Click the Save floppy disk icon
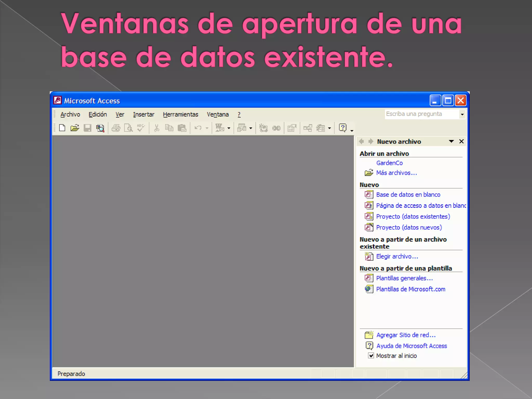The width and height of the screenshot is (532, 399). [x=87, y=128]
